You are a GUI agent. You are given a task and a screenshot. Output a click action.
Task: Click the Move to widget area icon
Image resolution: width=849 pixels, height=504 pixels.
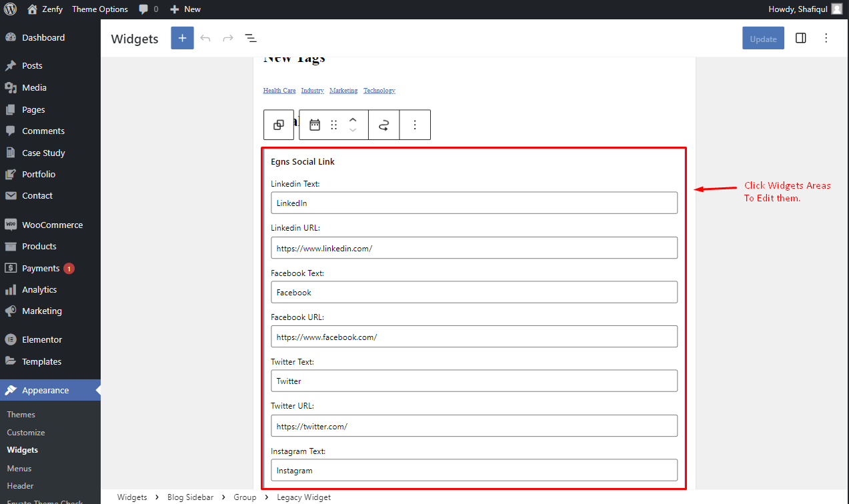[x=384, y=125]
